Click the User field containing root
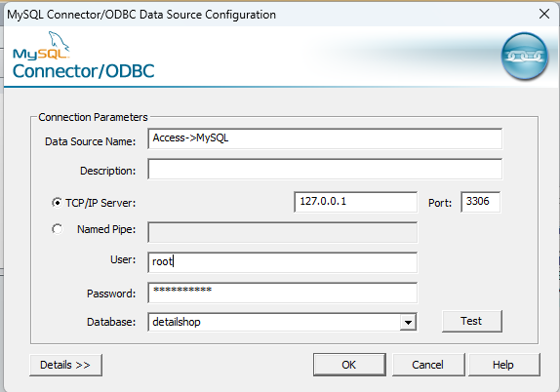The height and width of the screenshot is (392, 560). (282, 262)
